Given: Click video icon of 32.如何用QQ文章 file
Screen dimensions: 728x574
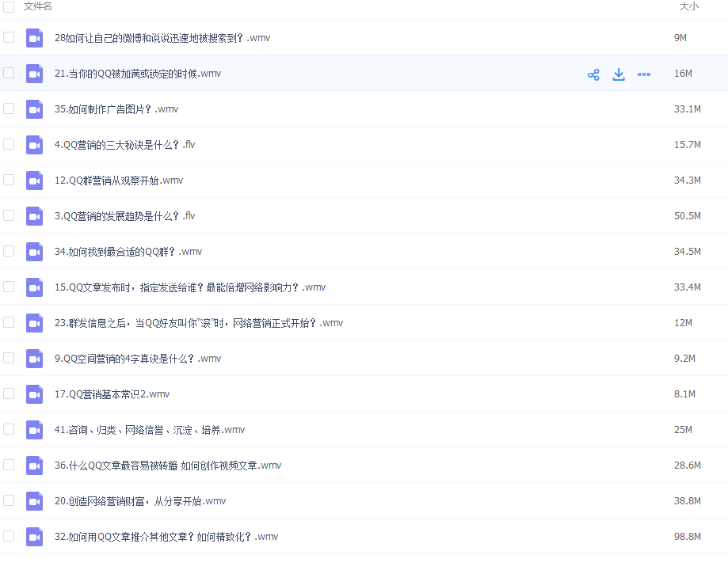Looking at the screenshot, I should pyautogui.click(x=34, y=537).
